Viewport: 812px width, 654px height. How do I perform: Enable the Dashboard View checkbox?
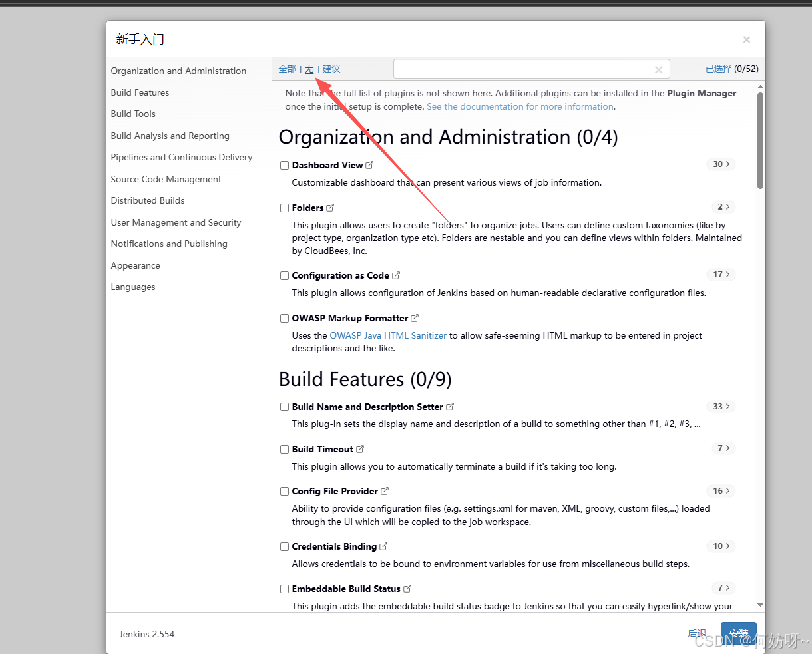[x=284, y=165]
